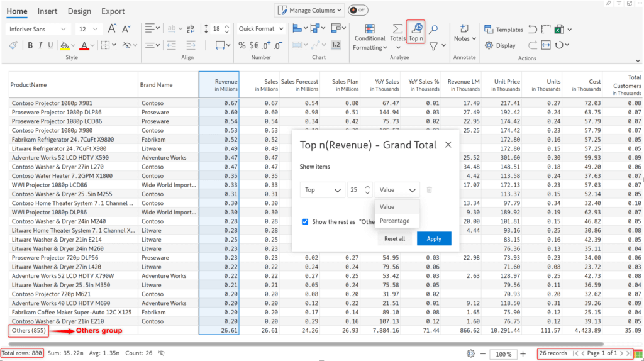Decrease decimal places
Image resolution: width=644 pixels, height=361 pixels.
point(278,45)
